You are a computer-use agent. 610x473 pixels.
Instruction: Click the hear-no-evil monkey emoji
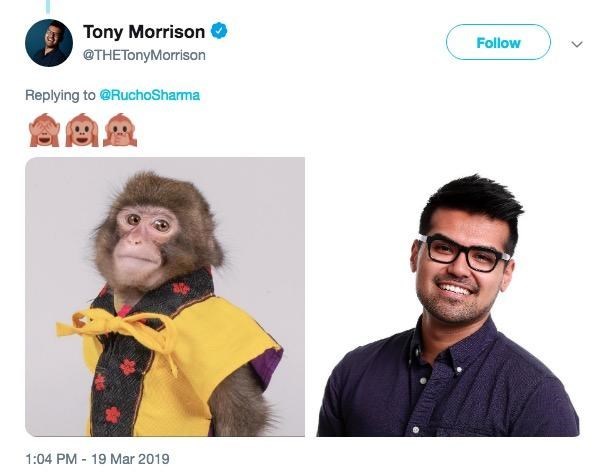80,131
